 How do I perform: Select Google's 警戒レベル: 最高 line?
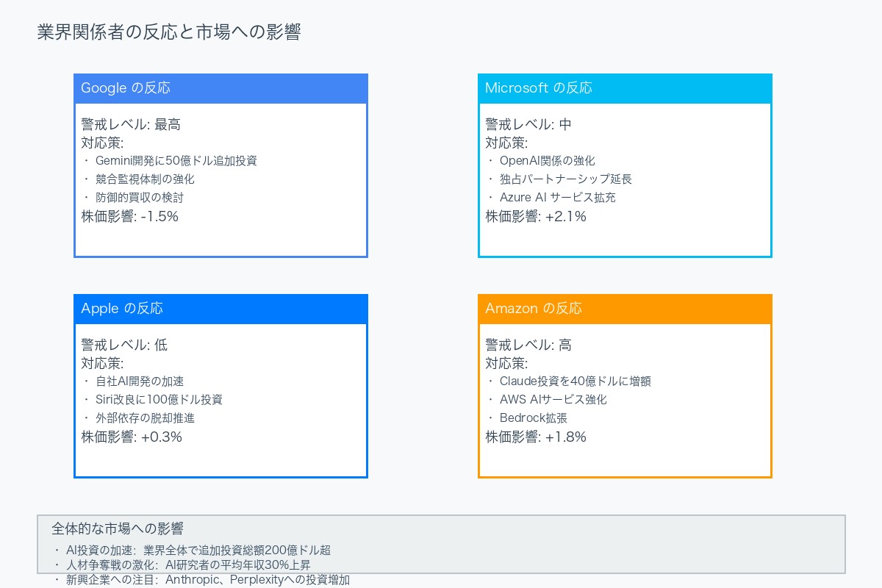(x=131, y=125)
